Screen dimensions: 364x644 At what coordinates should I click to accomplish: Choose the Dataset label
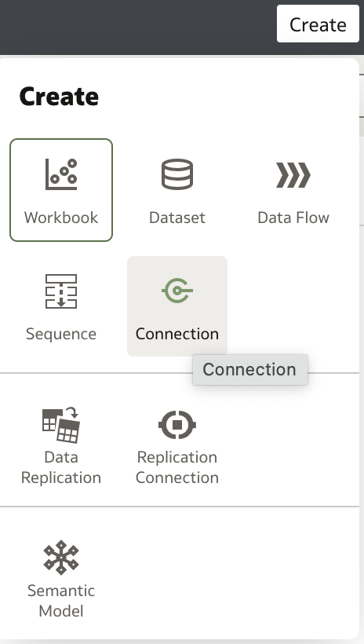click(x=177, y=218)
